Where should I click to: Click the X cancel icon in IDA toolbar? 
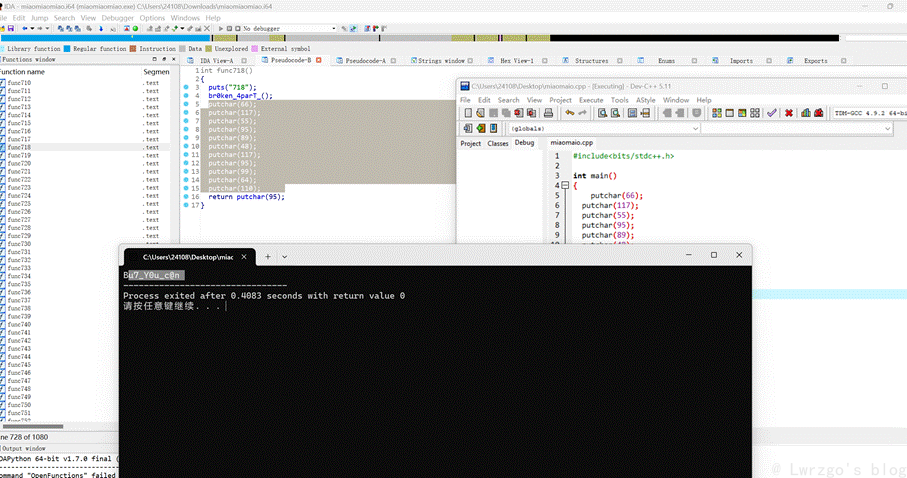pyautogui.click(x=207, y=28)
